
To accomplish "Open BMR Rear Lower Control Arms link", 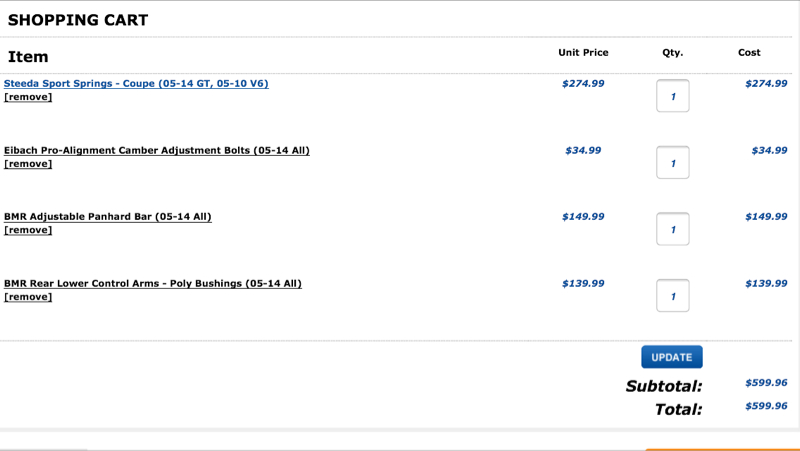I will [153, 283].
